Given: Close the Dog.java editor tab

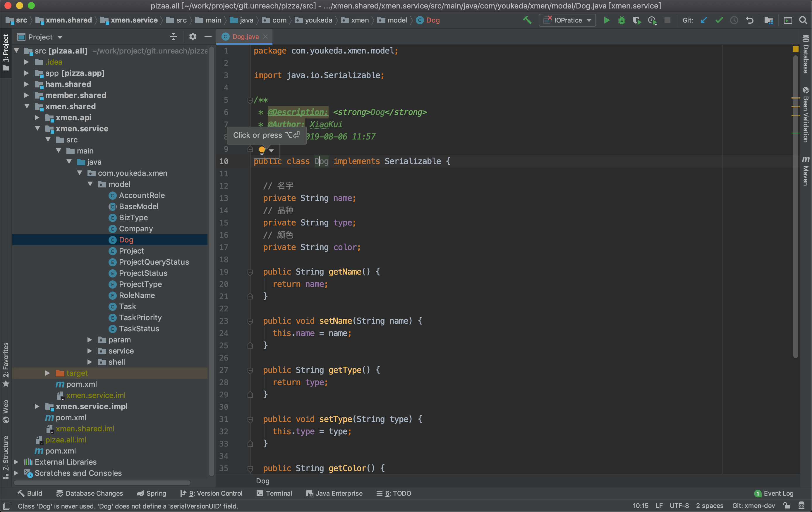Looking at the screenshot, I should click(x=266, y=37).
